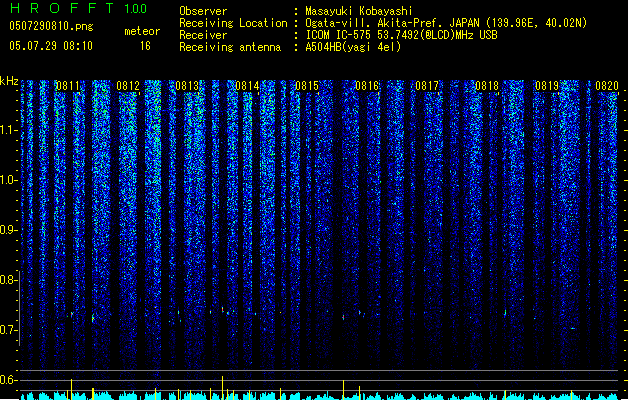Click the 0.8 frequency axis label
629x400 pixels.
[8, 280]
